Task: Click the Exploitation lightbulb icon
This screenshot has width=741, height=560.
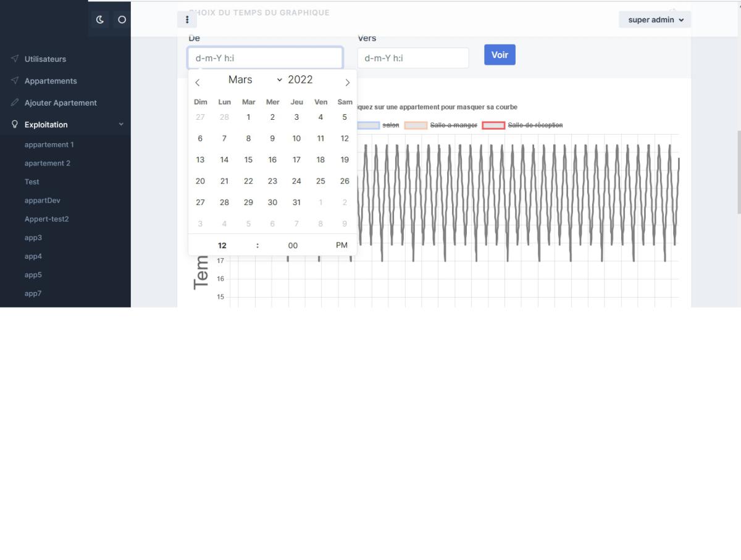Action: (15, 124)
